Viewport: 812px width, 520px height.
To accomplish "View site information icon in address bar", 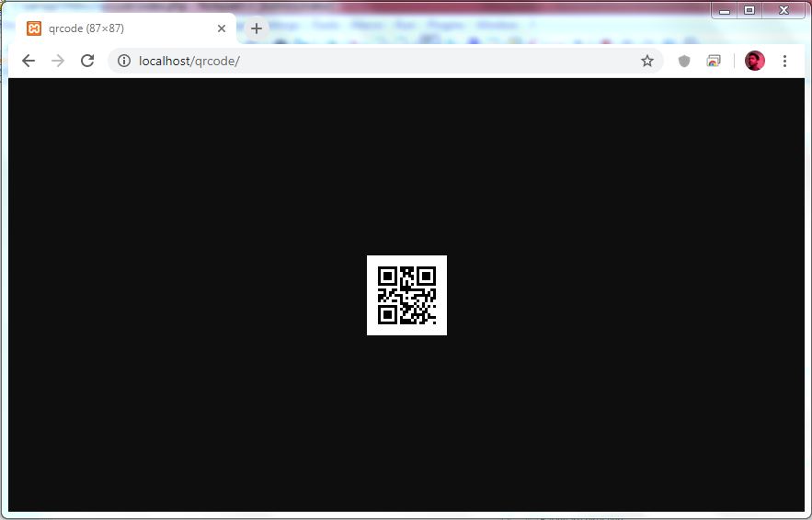I will (124, 61).
